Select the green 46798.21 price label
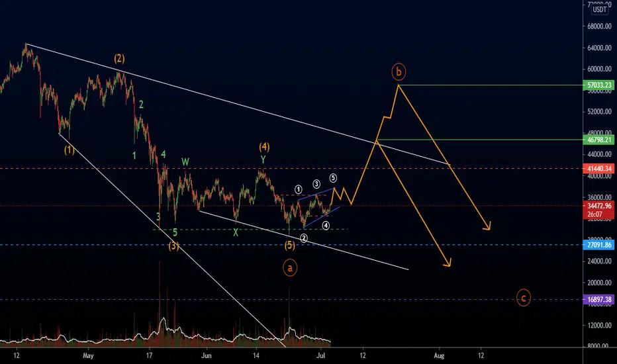Viewport: 617px width, 364px height. click(599, 140)
